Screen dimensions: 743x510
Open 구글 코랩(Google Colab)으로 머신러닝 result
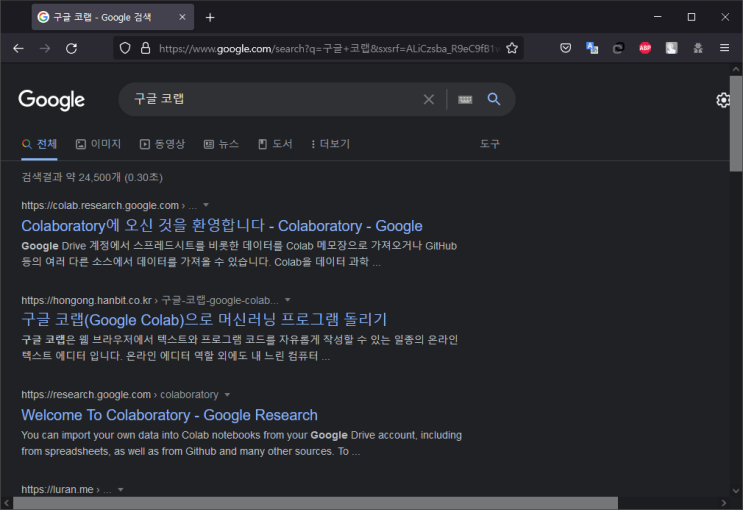point(204,320)
